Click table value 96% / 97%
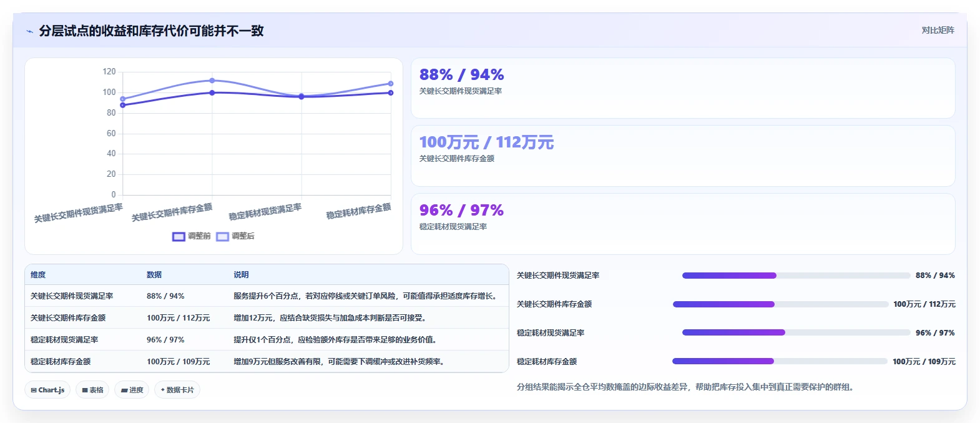 click(165, 340)
